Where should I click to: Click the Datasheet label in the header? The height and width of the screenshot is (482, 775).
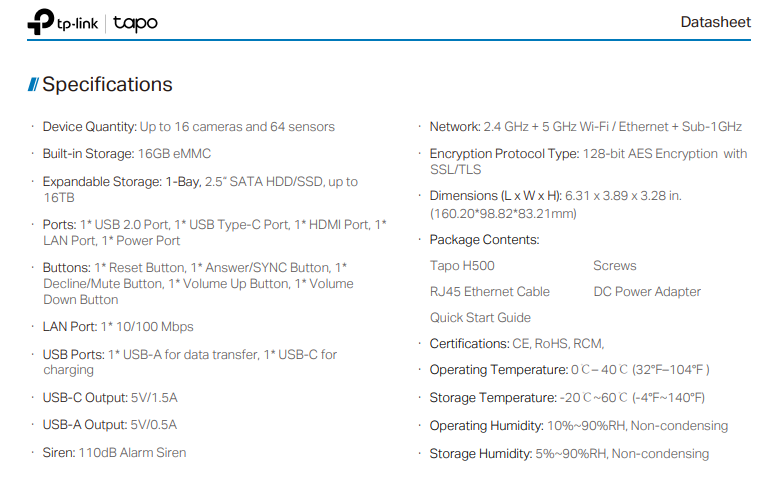(715, 22)
